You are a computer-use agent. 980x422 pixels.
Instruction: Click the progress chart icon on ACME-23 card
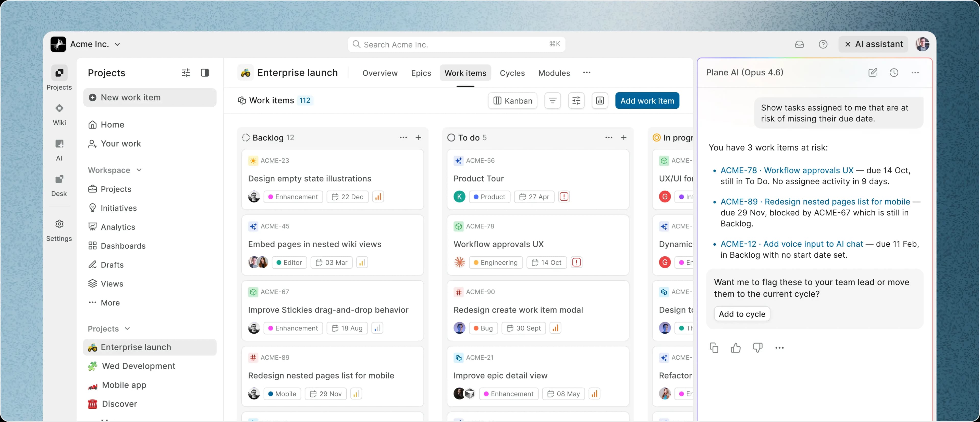378,197
